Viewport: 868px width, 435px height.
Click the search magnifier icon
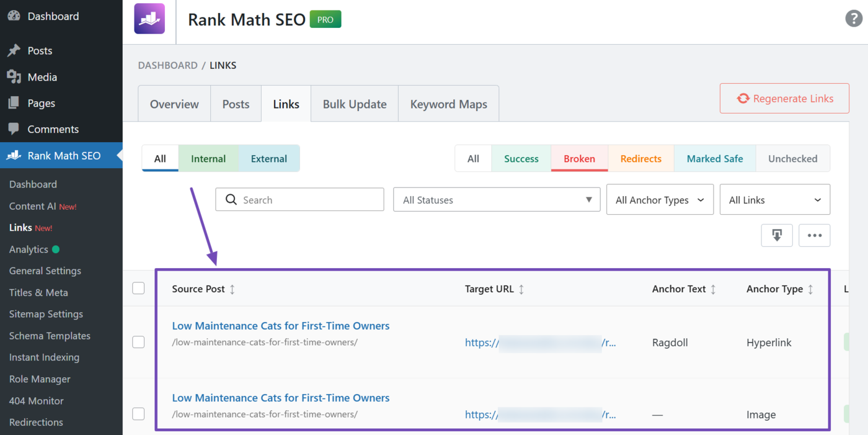tap(231, 199)
